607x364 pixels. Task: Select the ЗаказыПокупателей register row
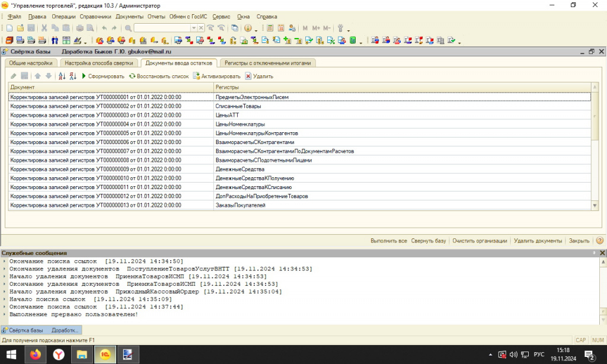coord(299,205)
